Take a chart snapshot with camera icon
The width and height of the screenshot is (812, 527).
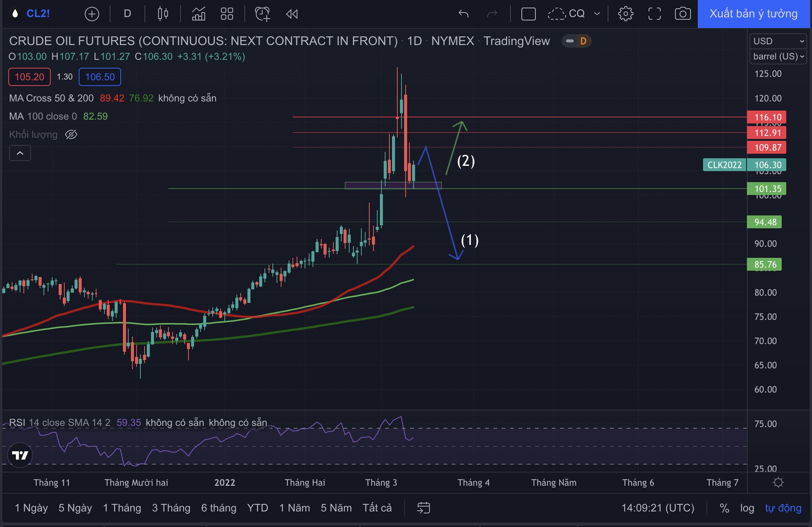[x=683, y=14]
